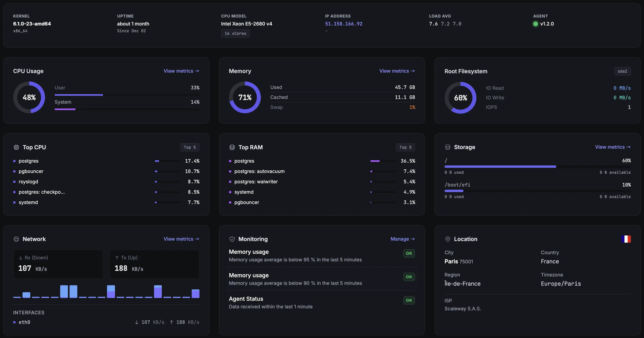
Task: Click the eth0 interface status dot
Action: [x=14, y=322]
